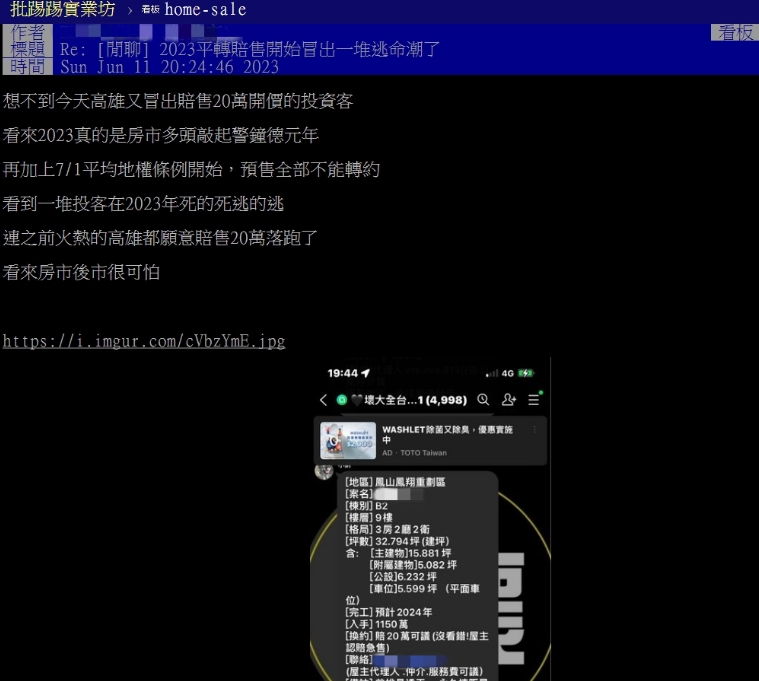
Task: Click the [樓層] 9樓 message line
Action: point(369,517)
